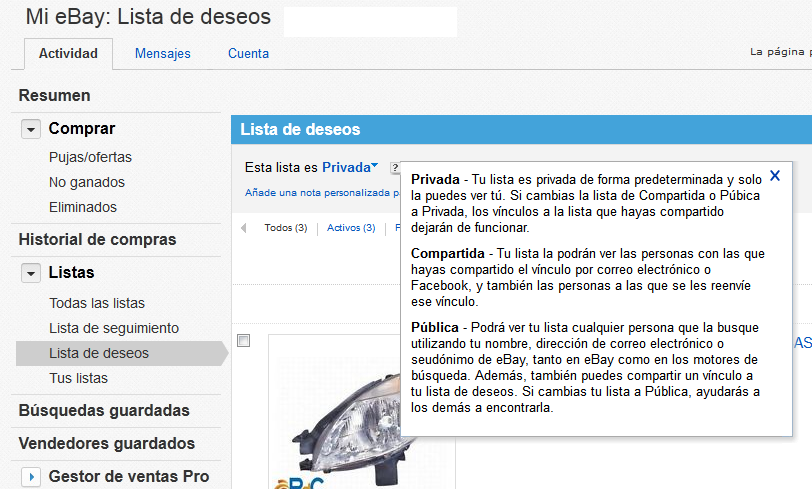Screen dimensions: 812x489
Task: Click Añade una nota personalizada link
Action: (322, 193)
